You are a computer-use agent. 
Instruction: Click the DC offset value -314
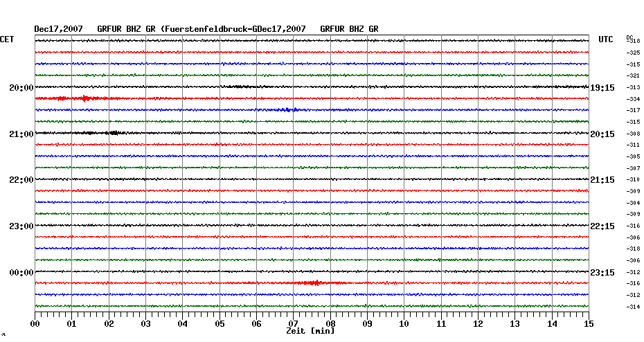633,307
